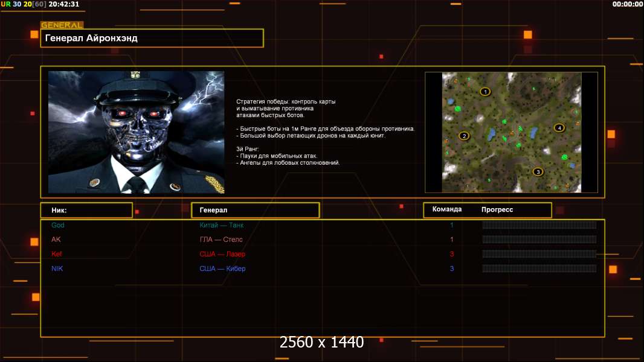Click 'ГЛА — Стелс' general entry
This screenshot has width=644, height=362.
(221, 240)
